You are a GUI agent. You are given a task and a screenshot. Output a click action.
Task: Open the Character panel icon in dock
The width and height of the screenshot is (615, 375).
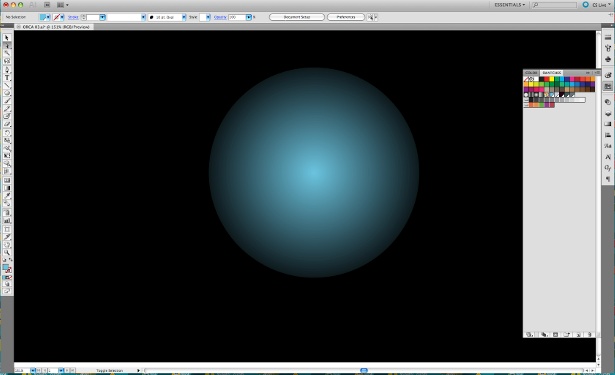pyautogui.click(x=608, y=157)
